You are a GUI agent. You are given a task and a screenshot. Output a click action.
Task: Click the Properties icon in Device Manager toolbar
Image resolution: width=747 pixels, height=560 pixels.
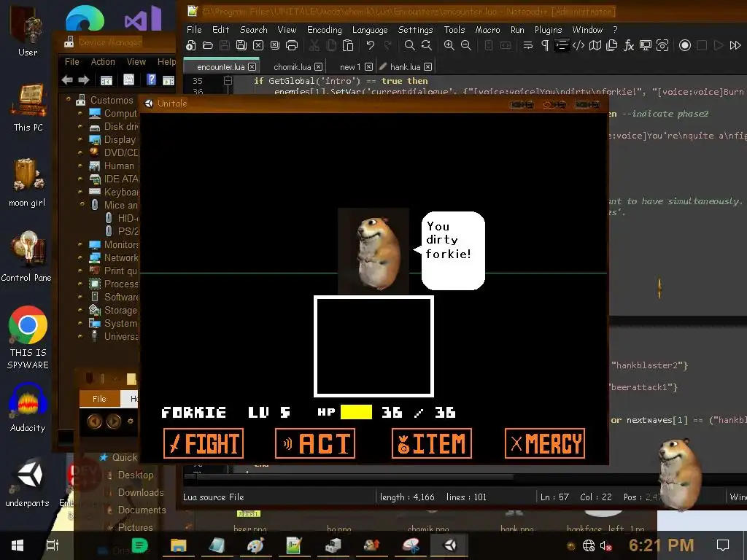pos(128,79)
